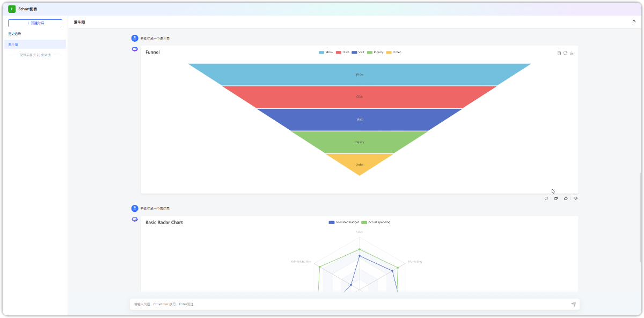The image size is (644, 318).
Task: Click the Funnel chart title
Action: coord(152,53)
